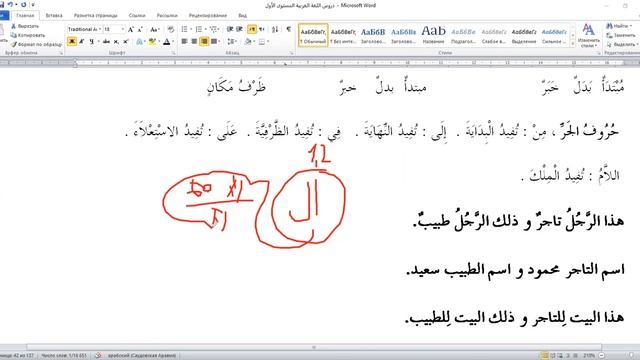Click the Cut (Вырезать) button
640x360 pixels.
pos(25,26)
